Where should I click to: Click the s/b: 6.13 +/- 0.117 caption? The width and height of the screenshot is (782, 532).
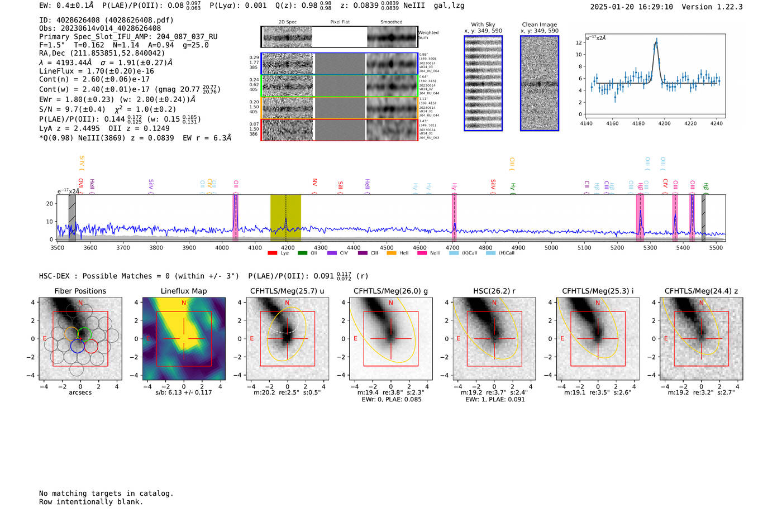[x=184, y=392]
